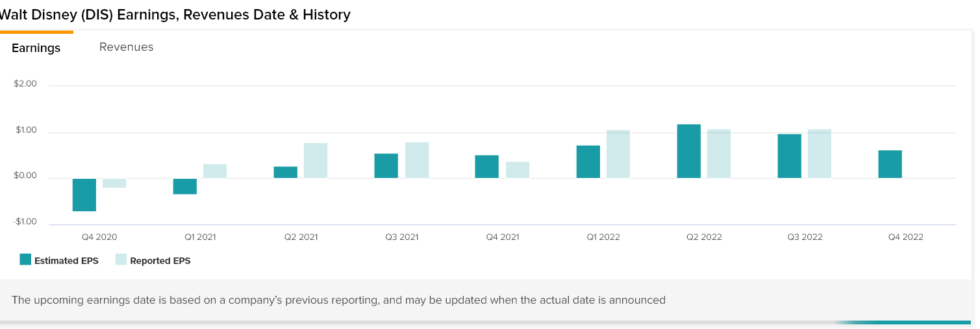Click the Q1 2022 axis label
The height and width of the screenshot is (329, 980).
(x=603, y=237)
